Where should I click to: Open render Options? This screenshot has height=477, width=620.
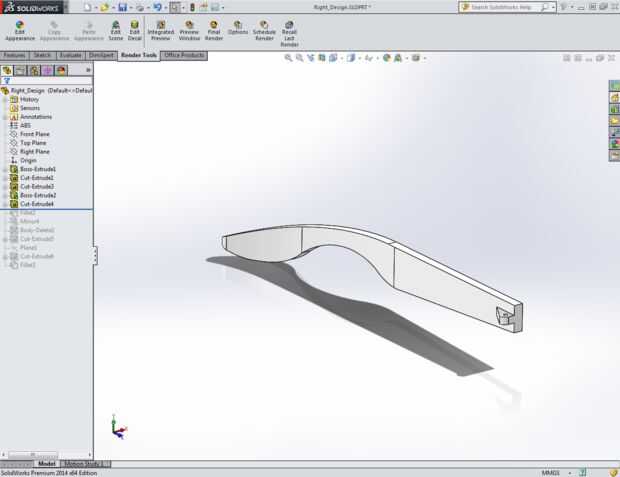pyautogui.click(x=238, y=28)
